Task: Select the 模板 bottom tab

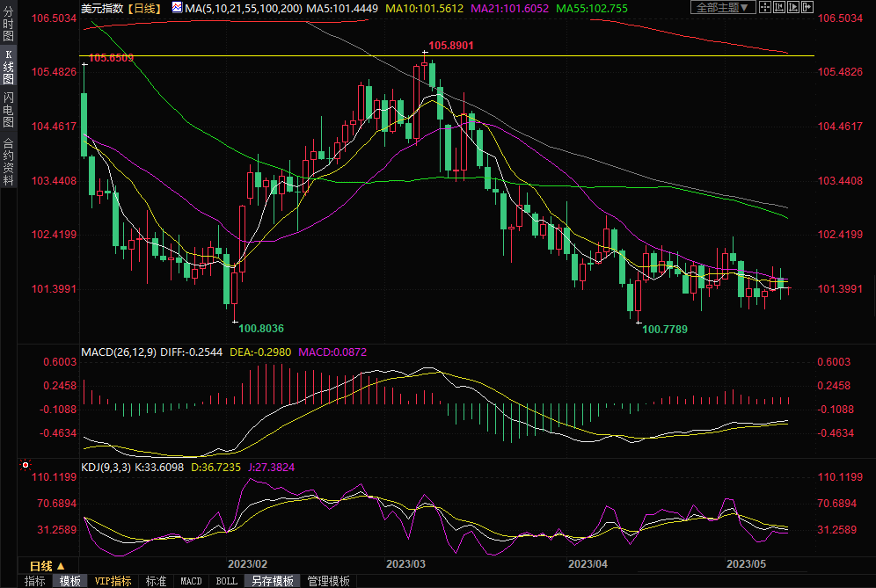Action: pyautogui.click(x=69, y=581)
